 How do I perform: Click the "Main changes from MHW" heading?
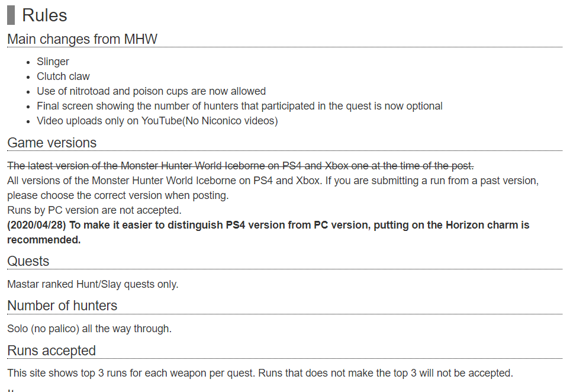coord(82,40)
